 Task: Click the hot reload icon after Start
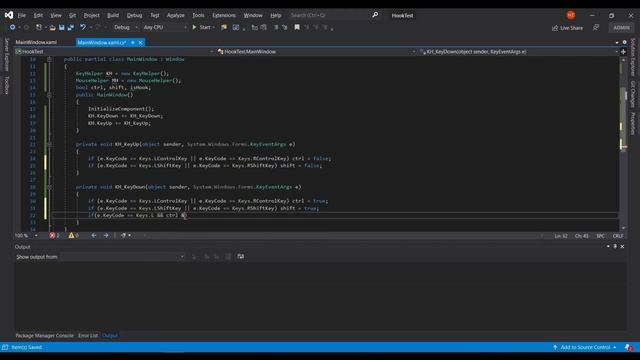tap(224, 27)
